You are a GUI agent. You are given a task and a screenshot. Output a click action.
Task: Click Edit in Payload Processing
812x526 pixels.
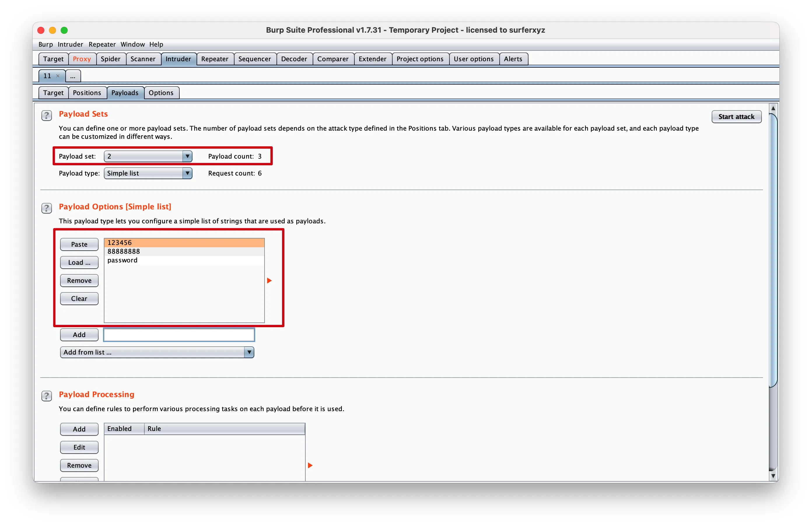tap(79, 447)
